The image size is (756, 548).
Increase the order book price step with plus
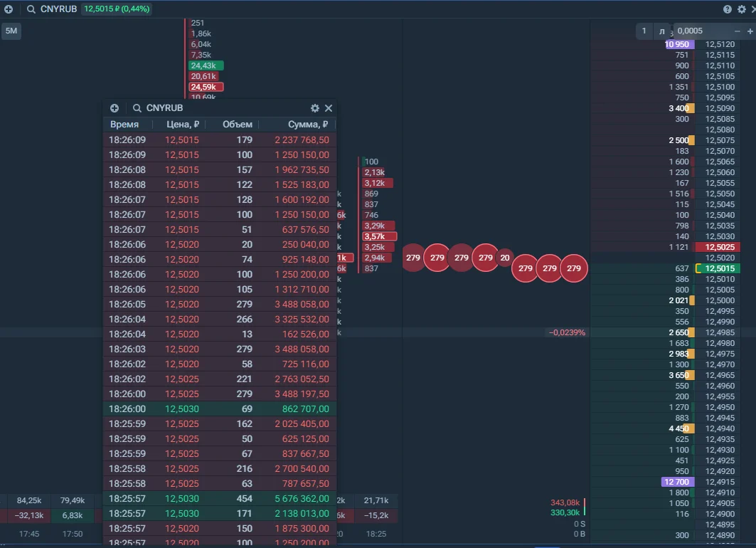click(750, 31)
